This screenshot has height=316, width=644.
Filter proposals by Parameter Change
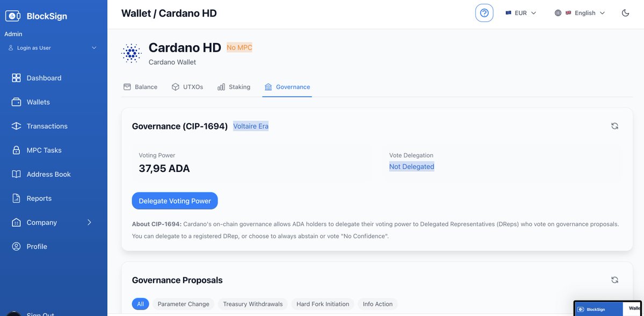(x=183, y=304)
